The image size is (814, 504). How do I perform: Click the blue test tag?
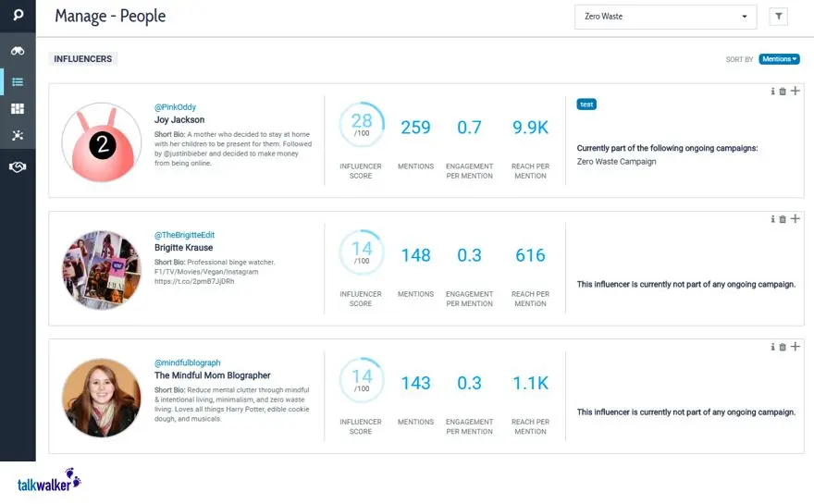pyautogui.click(x=586, y=104)
